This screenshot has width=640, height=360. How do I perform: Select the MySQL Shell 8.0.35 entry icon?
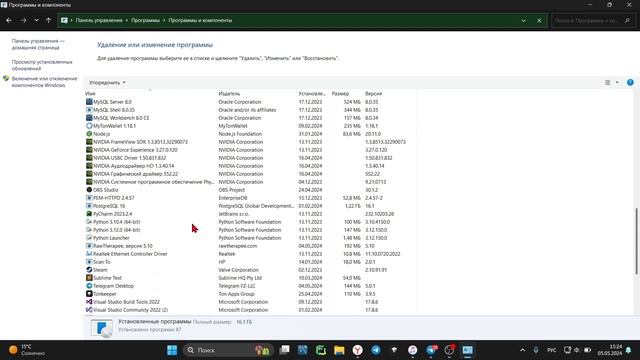(89, 110)
